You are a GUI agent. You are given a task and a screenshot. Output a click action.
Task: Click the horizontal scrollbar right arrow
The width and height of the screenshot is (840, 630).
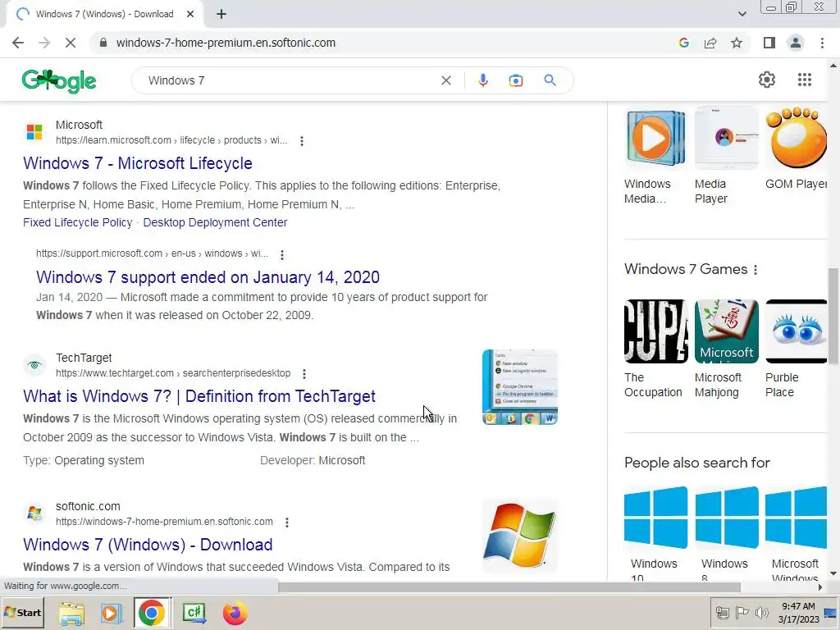coord(820,587)
